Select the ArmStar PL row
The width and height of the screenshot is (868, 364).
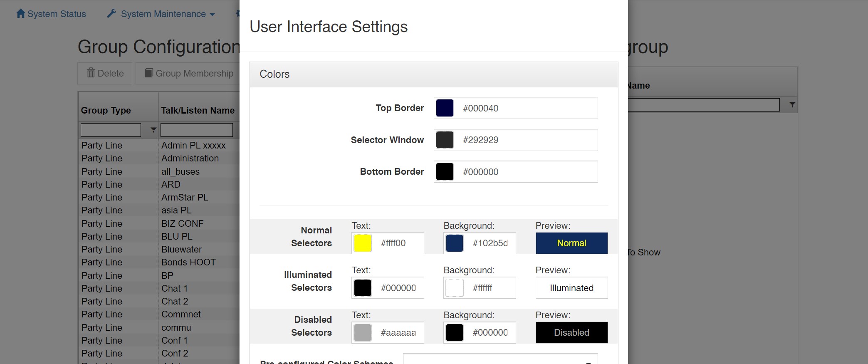pos(159,197)
